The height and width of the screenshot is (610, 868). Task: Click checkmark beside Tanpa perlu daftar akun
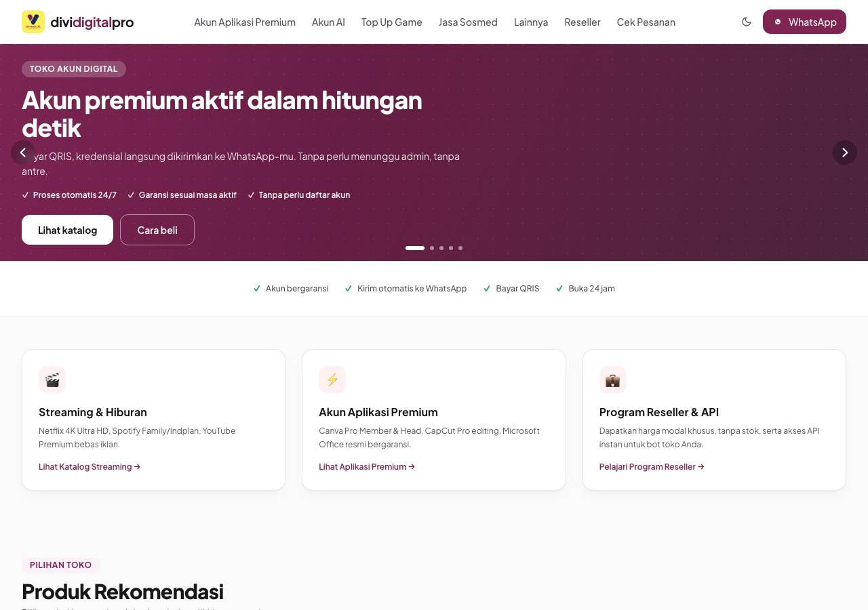point(251,195)
